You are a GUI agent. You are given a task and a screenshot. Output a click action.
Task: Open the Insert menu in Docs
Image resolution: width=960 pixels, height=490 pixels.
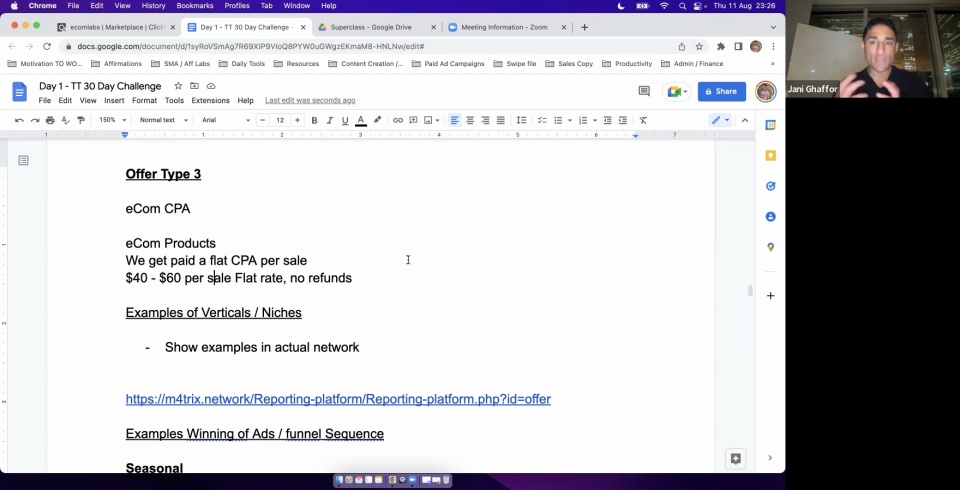[x=114, y=100]
